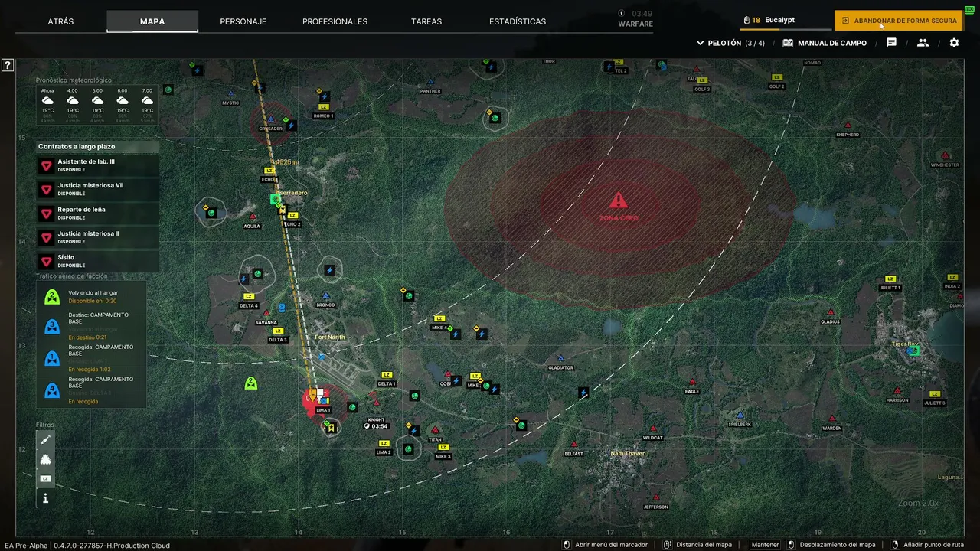Open the MANUAL DE CAMPO guide
980x551 pixels.
click(x=825, y=43)
